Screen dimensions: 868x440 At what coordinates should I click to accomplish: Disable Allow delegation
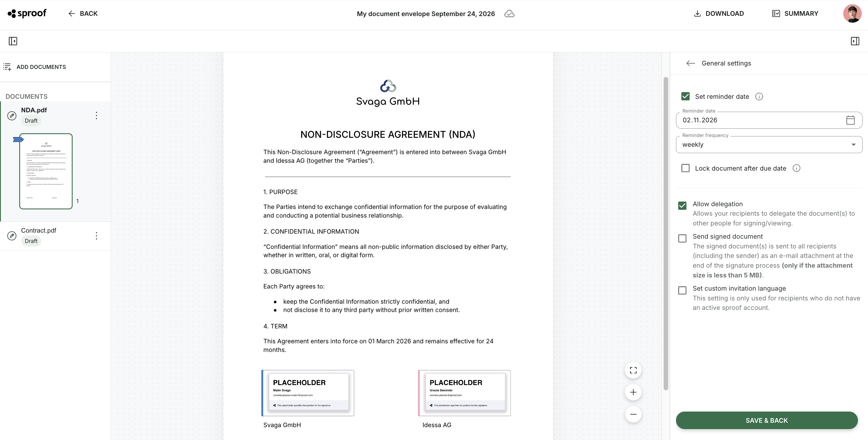(x=682, y=206)
